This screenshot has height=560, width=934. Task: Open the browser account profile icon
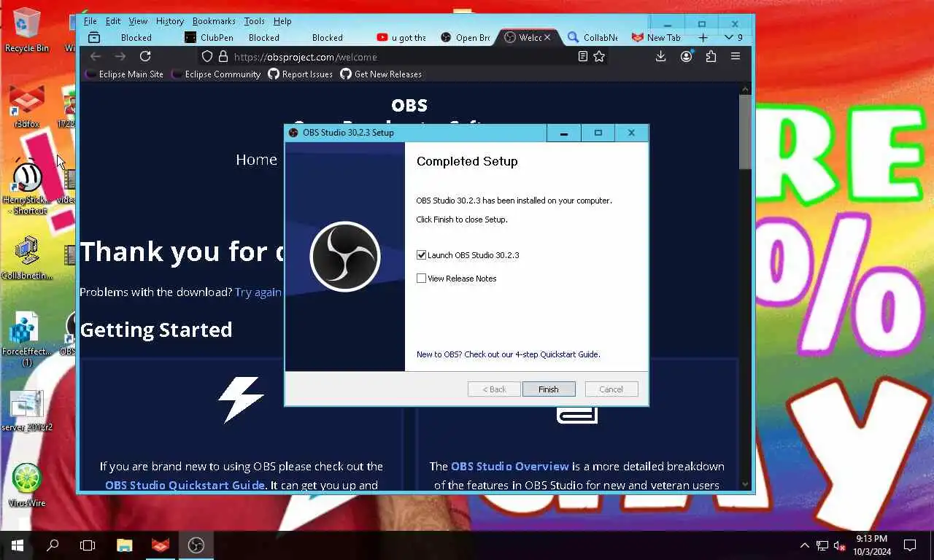(x=686, y=56)
